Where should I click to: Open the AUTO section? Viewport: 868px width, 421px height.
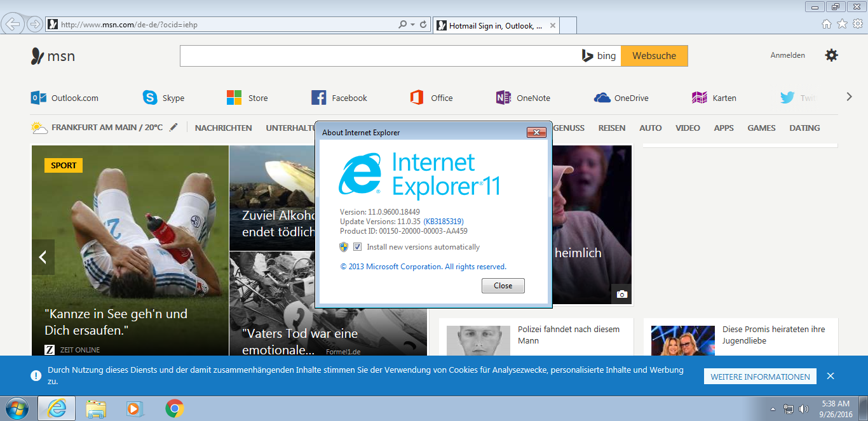click(x=651, y=128)
